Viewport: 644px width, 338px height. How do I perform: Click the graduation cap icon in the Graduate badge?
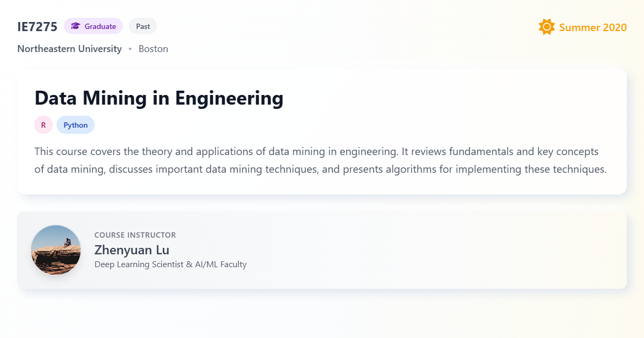pos(75,26)
